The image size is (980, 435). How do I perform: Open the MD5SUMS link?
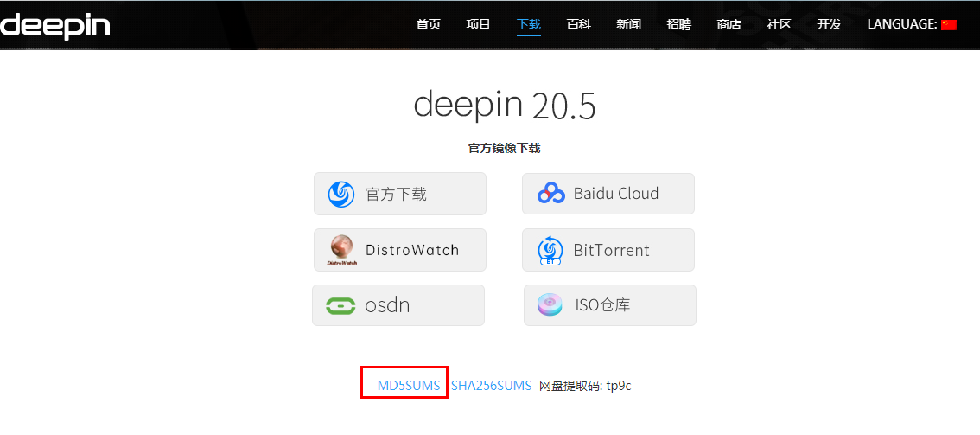click(409, 386)
